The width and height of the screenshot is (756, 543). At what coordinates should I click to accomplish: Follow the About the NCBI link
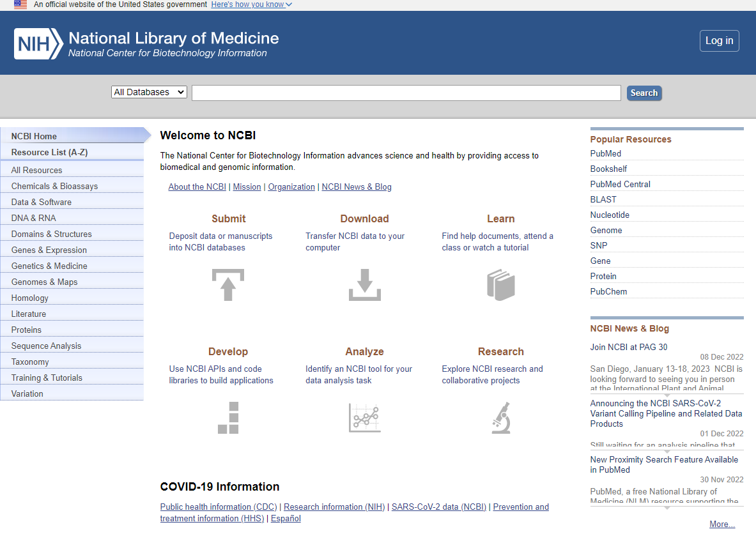(x=197, y=187)
